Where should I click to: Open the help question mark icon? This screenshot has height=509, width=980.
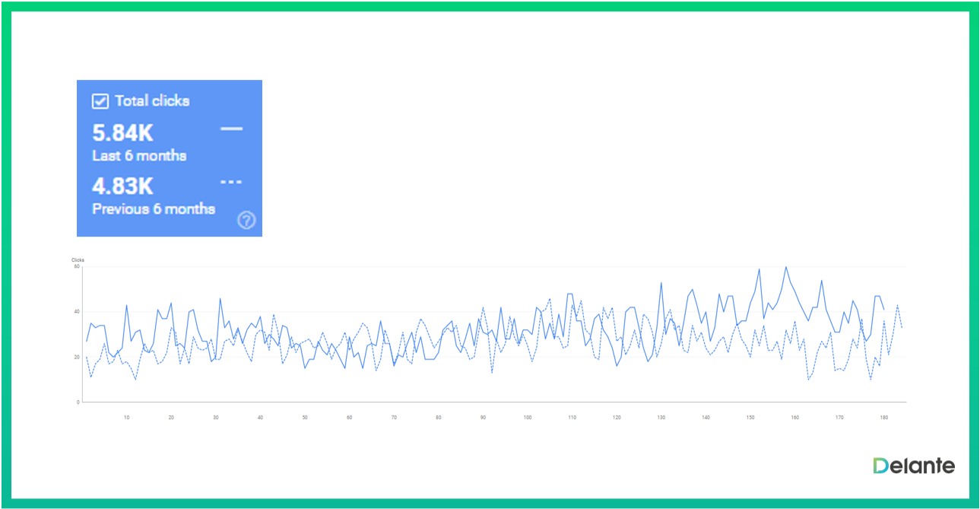point(246,221)
